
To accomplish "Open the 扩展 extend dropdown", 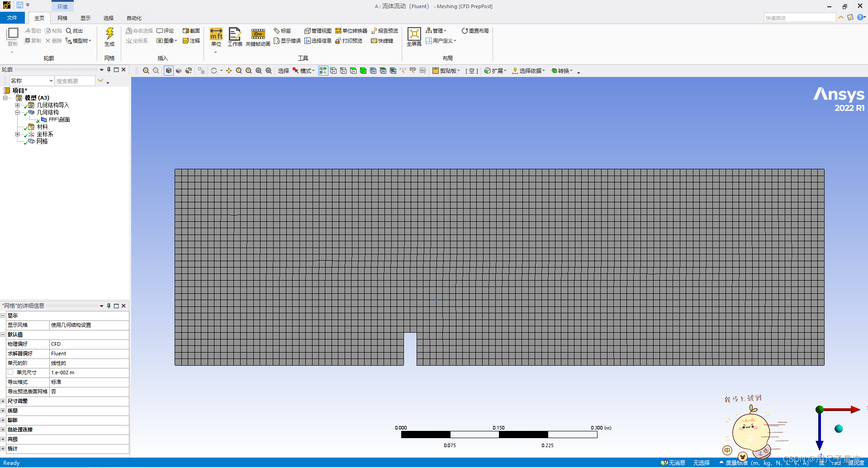I will coord(495,71).
